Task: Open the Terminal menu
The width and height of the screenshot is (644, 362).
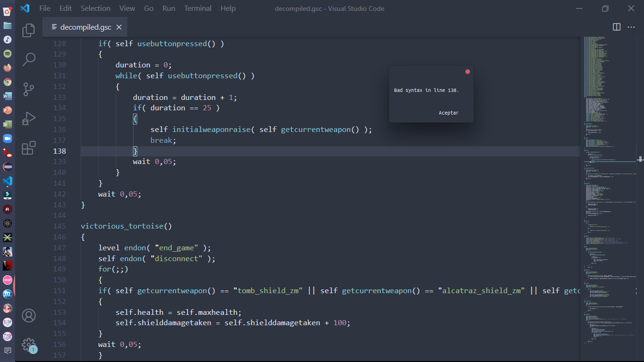Action: (x=198, y=8)
